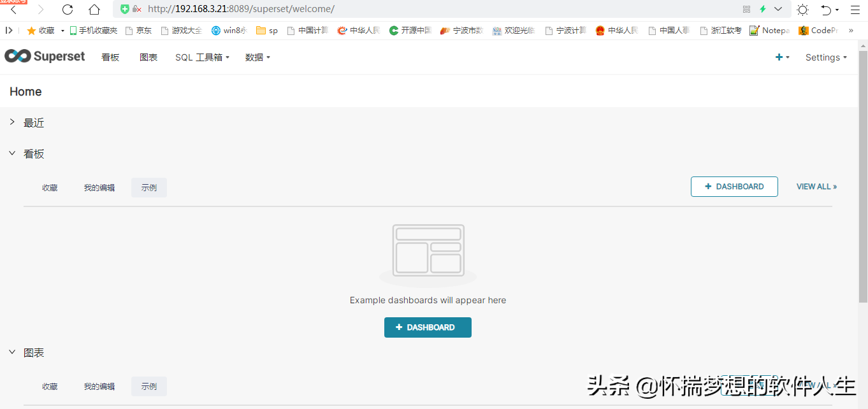This screenshot has width=868, height=409.
Task: Click the filled teal + DASHBOARD button
Action: pos(428,327)
